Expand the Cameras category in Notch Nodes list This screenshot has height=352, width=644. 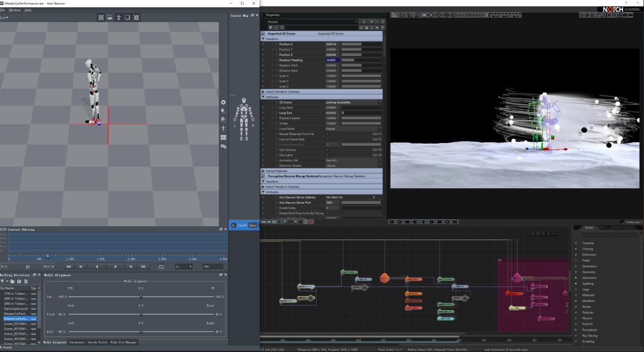point(576,243)
